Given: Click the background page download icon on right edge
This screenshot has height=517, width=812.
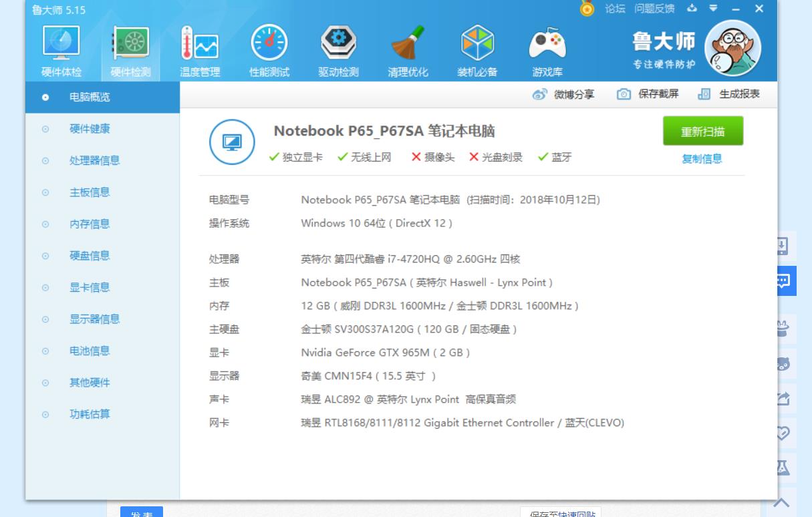Looking at the screenshot, I should click(783, 246).
